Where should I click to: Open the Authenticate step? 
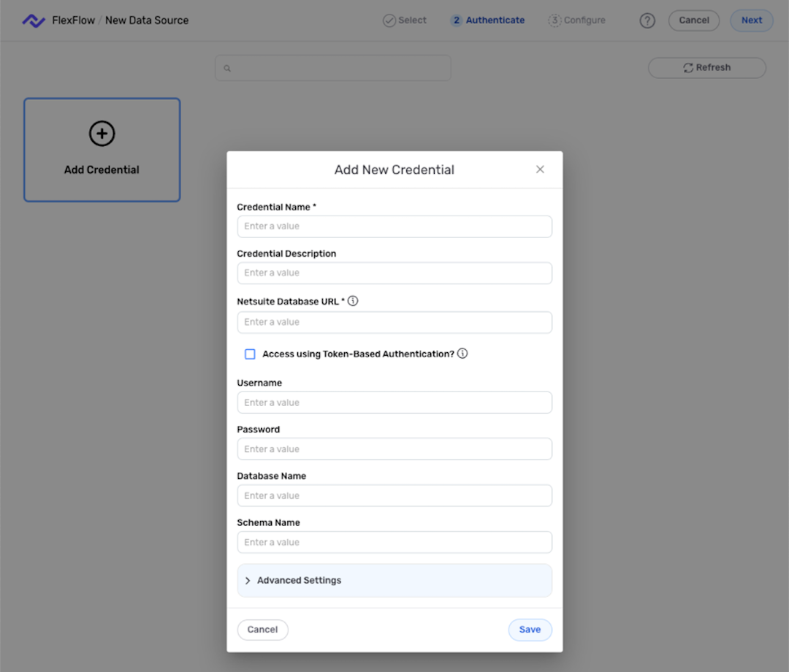[x=487, y=20]
